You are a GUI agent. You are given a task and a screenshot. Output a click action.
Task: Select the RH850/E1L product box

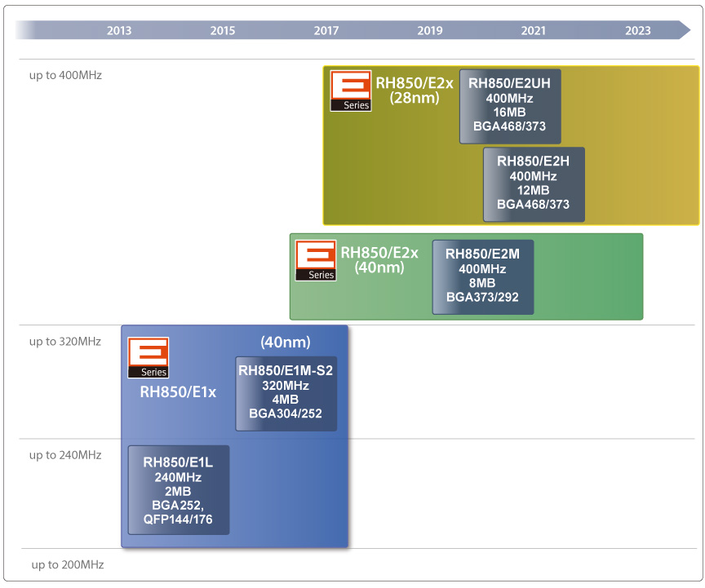tap(179, 490)
